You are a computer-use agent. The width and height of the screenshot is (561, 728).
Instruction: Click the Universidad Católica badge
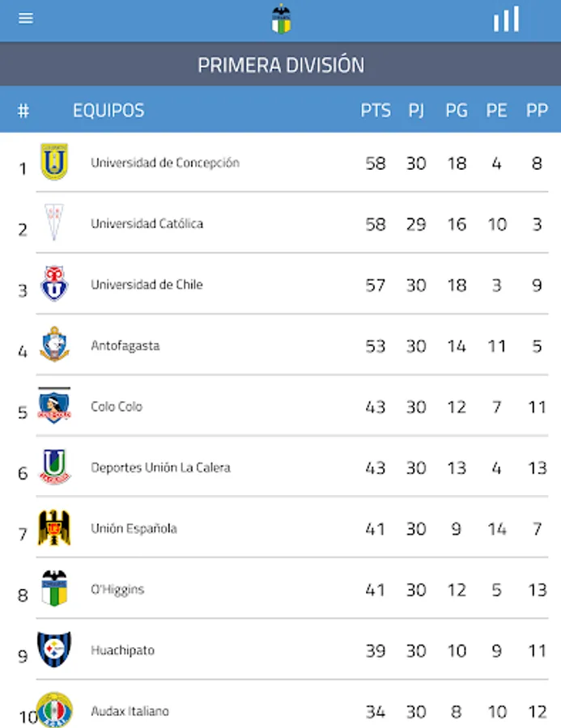click(x=53, y=224)
